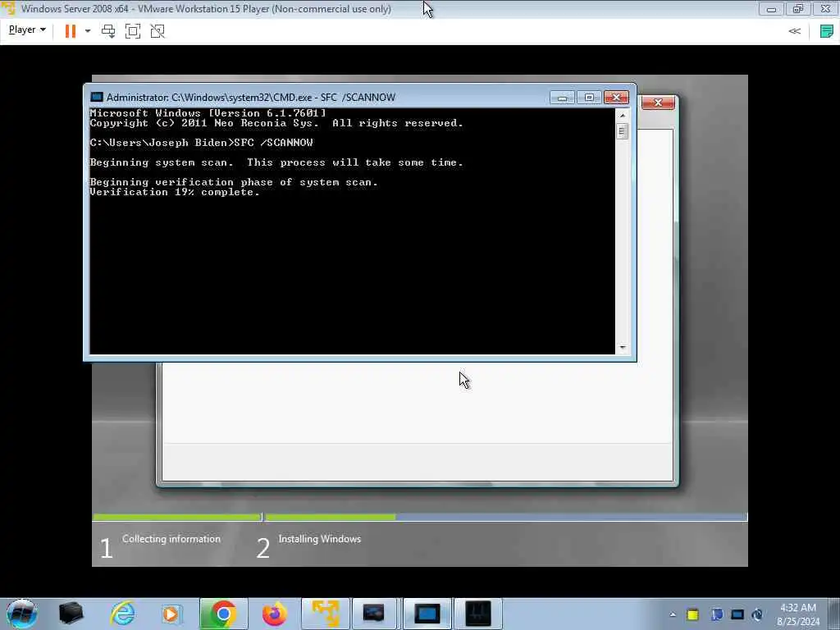
Task: Close the VMware Player window
Action: tap(825, 9)
